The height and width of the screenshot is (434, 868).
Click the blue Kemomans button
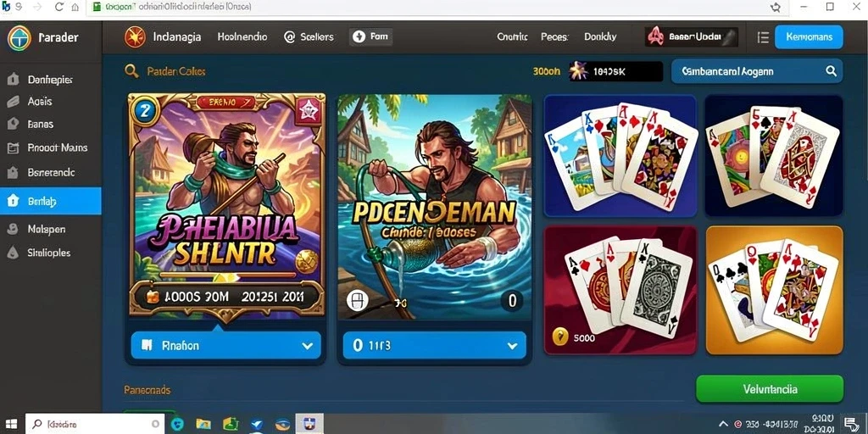coord(809,37)
